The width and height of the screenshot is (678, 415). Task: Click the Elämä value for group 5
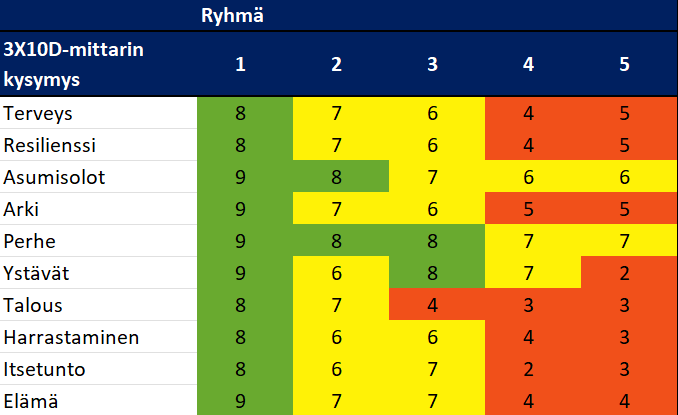pyautogui.click(x=624, y=401)
